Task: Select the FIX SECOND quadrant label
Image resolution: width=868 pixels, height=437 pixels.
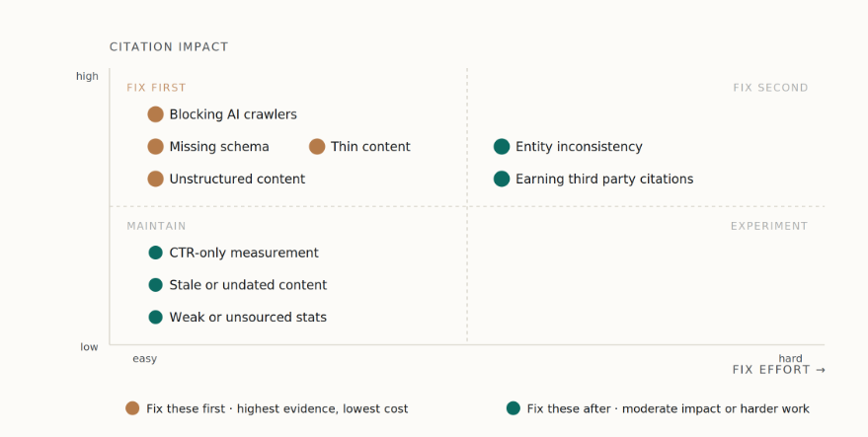Action: [x=770, y=88]
